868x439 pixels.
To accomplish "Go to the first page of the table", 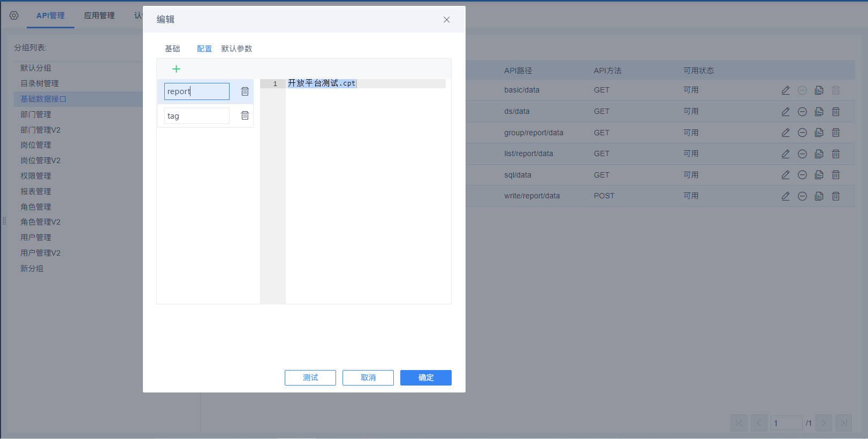I will pyautogui.click(x=738, y=423).
